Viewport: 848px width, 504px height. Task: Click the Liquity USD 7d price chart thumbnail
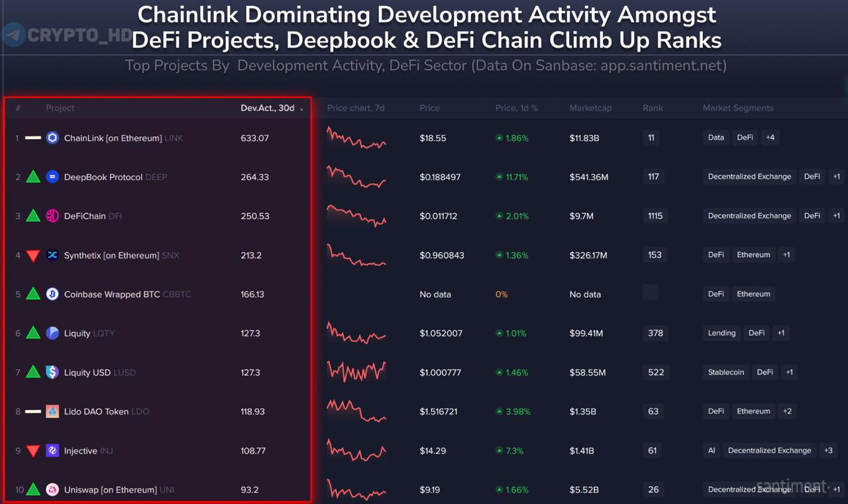point(356,372)
